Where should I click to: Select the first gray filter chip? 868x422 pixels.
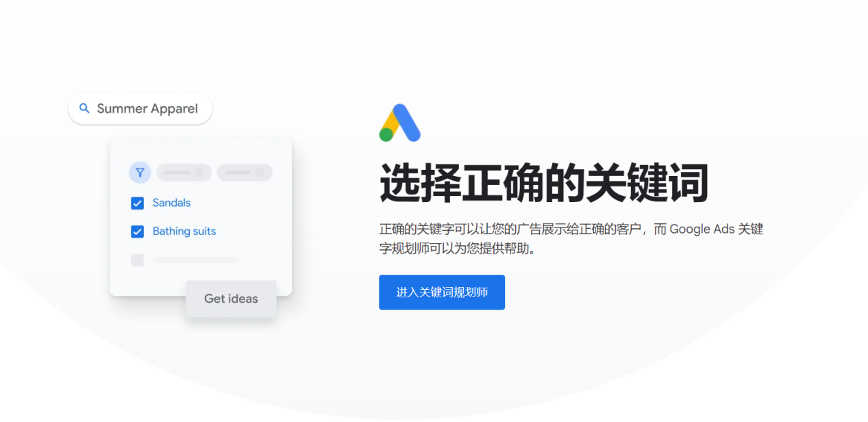point(184,173)
